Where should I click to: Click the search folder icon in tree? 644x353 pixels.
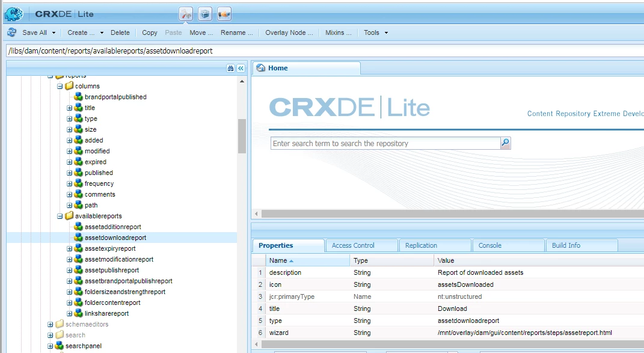point(60,335)
